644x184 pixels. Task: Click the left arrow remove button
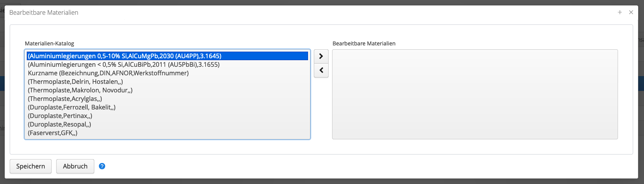click(x=321, y=70)
